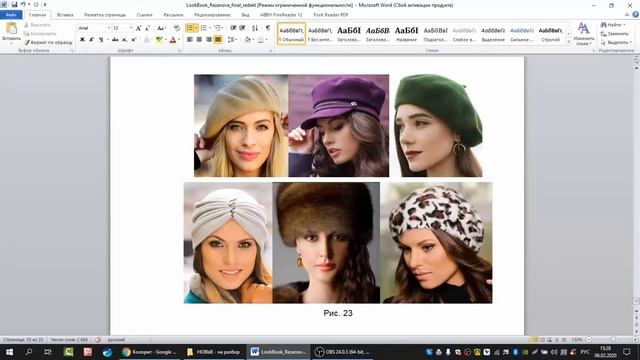Viewport: 640px width, 360px height.
Task: Click the Paste (Вставить) clipboard icon
Action: click(11, 29)
